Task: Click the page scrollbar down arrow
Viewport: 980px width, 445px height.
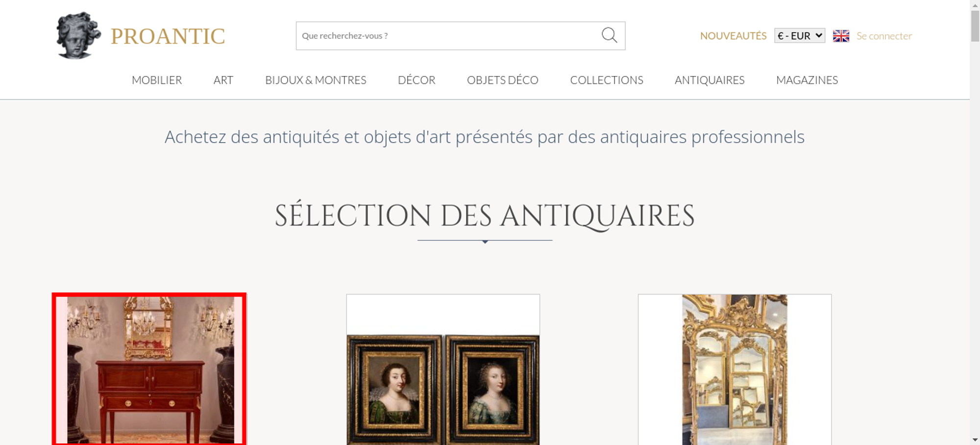Action: 975,440
